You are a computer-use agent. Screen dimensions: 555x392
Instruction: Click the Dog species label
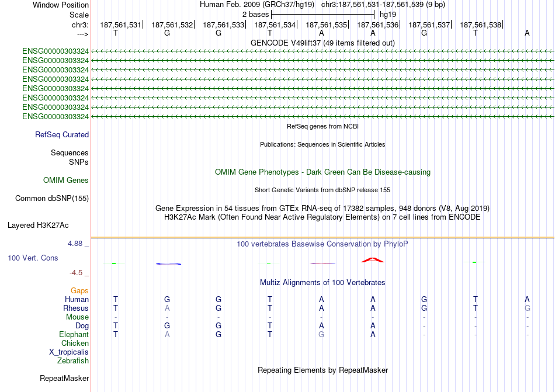click(82, 326)
